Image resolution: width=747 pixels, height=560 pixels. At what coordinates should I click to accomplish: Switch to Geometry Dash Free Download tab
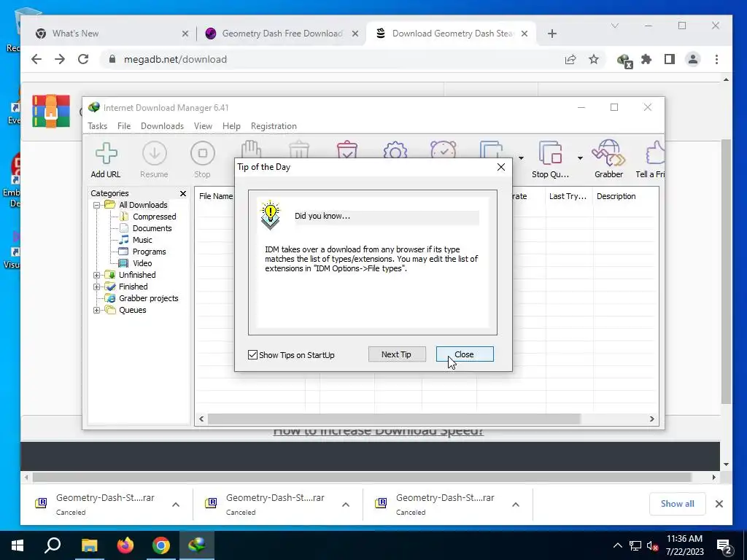pyautogui.click(x=282, y=34)
